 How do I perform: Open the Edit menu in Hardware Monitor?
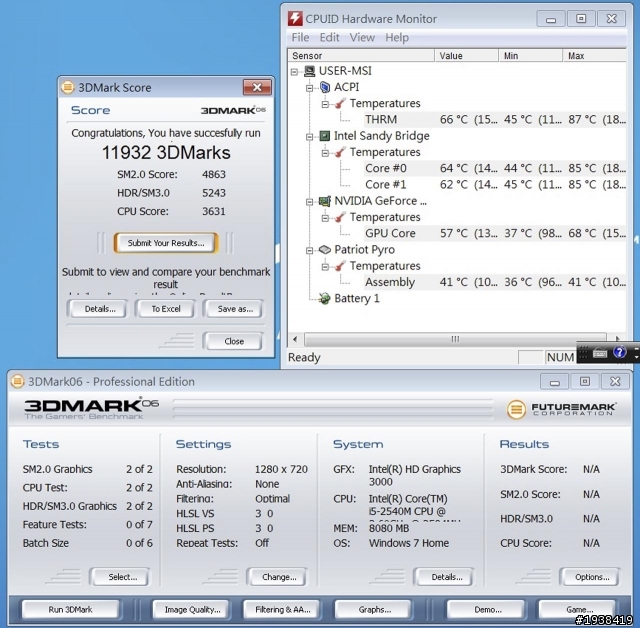329,38
